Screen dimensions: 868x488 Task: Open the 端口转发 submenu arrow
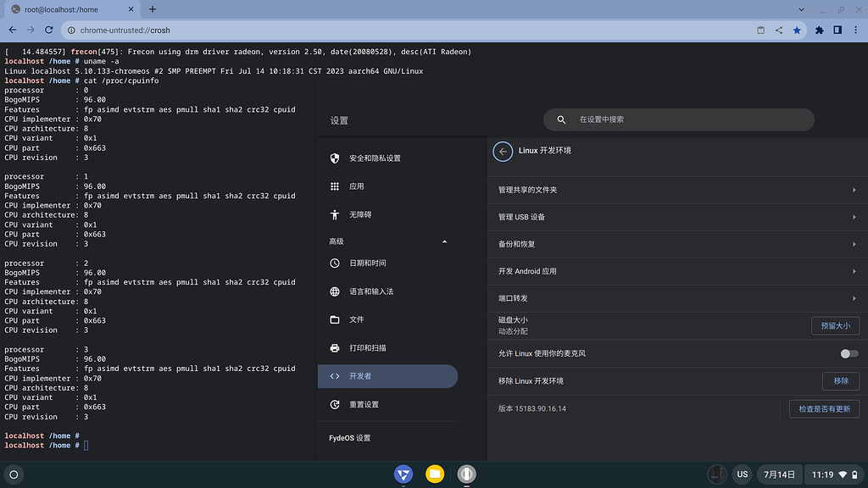coord(854,298)
